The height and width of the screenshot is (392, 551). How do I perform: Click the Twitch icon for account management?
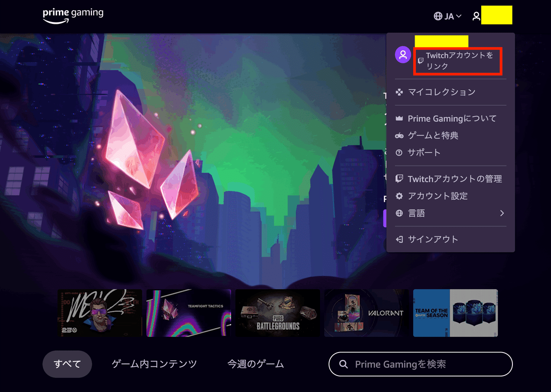click(x=399, y=179)
